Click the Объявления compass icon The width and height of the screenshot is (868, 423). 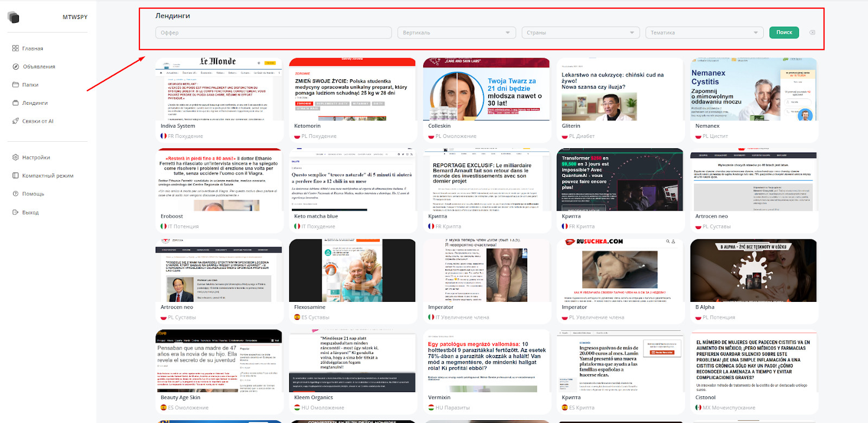[16, 67]
